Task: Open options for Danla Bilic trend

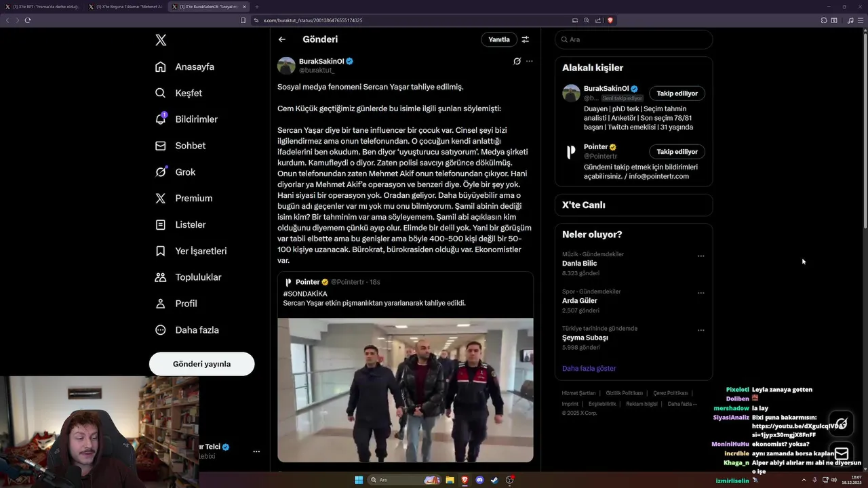Action: coord(701,256)
